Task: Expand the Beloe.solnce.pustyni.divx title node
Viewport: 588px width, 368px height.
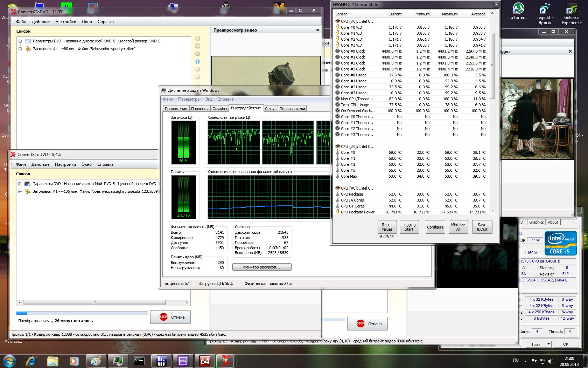Action: pos(20,49)
